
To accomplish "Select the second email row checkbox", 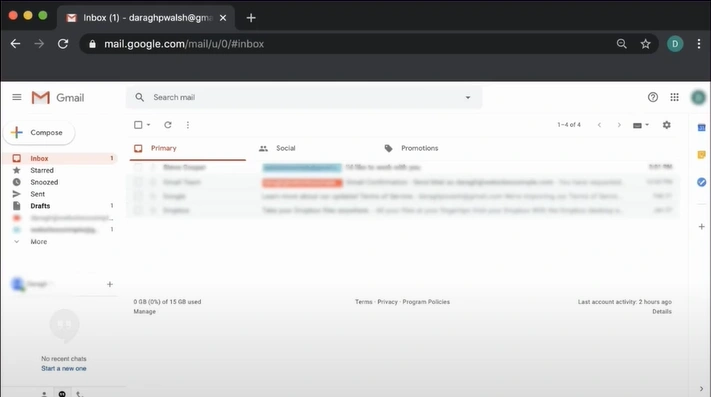I will pos(138,182).
